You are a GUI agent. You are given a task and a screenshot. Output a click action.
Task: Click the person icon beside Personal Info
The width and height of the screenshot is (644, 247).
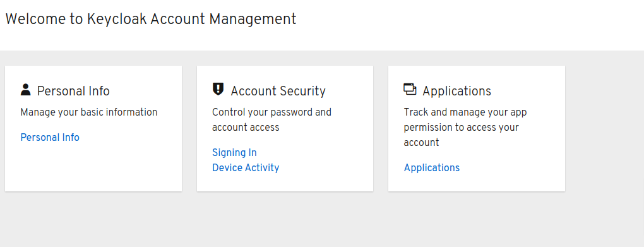point(25,90)
